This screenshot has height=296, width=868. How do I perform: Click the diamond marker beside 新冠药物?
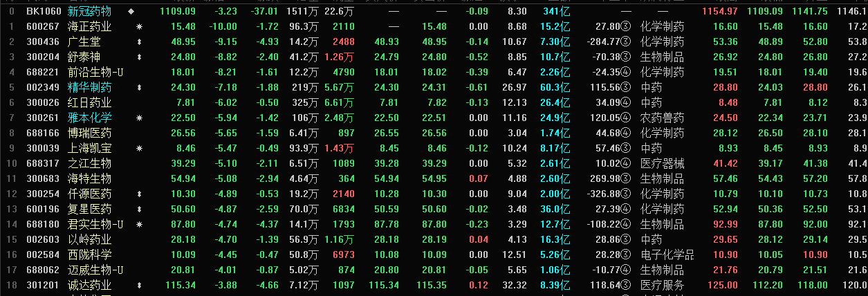[x=131, y=12]
